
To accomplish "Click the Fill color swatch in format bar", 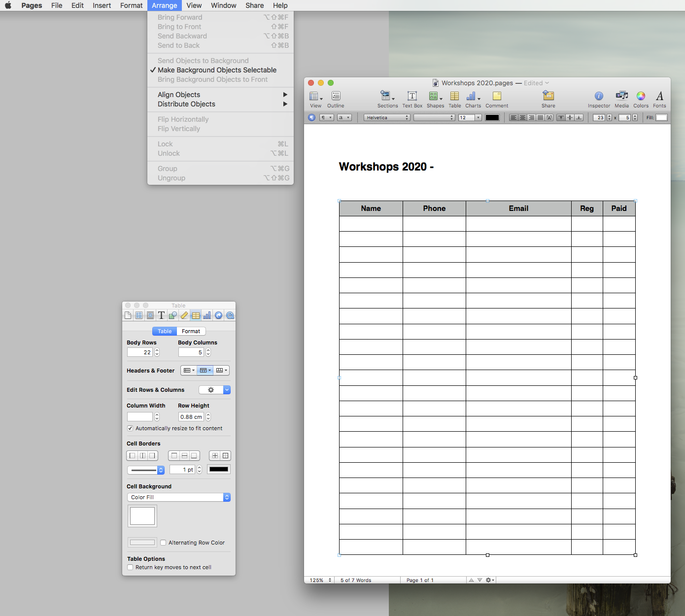I will (661, 118).
